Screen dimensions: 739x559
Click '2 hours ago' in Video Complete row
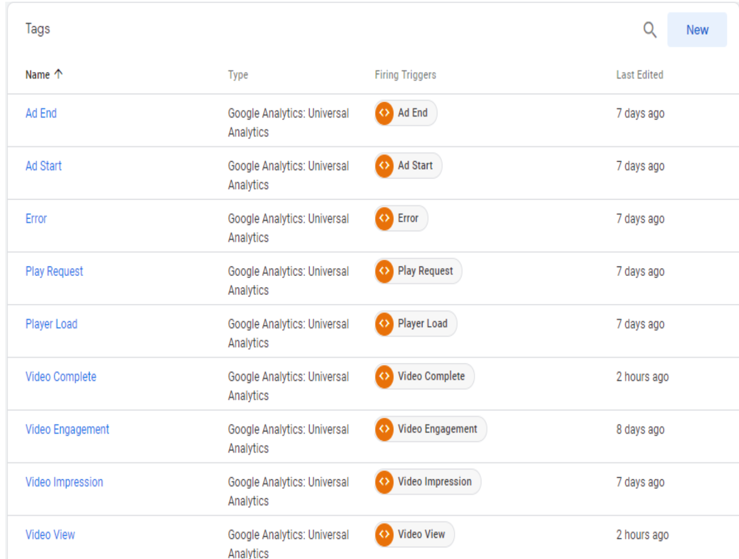pyautogui.click(x=642, y=377)
